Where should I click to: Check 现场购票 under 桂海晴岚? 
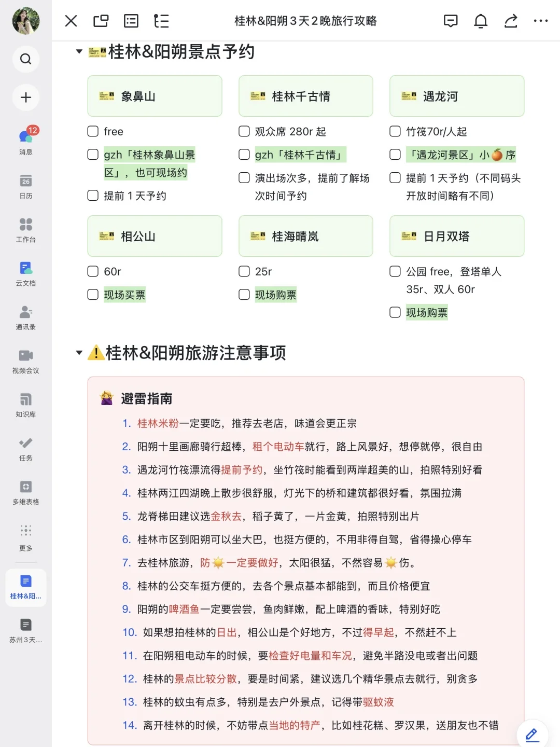click(244, 294)
